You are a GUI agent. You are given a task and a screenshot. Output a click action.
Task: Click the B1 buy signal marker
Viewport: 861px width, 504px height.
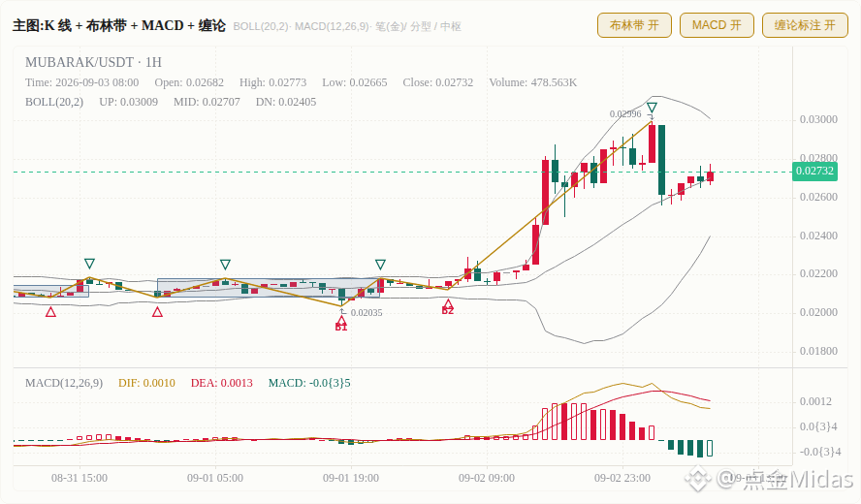coord(341,324)
